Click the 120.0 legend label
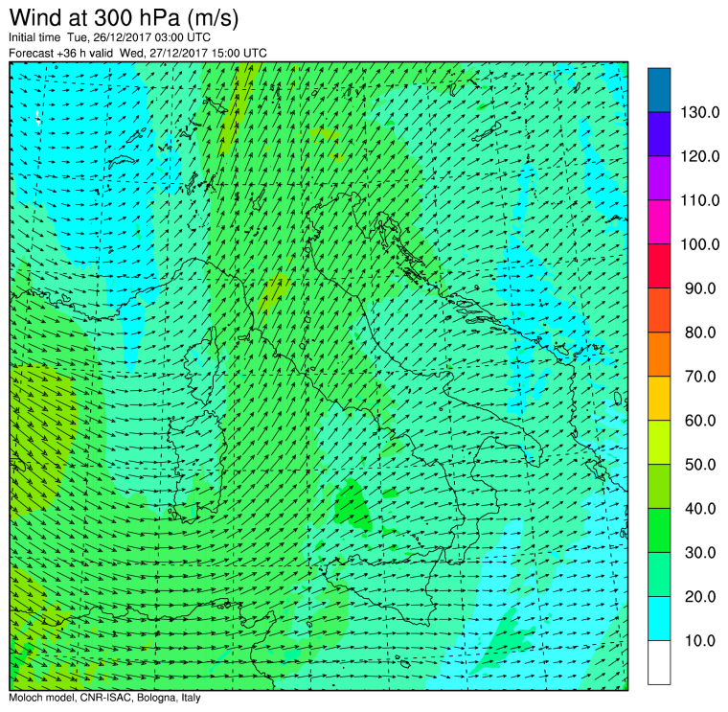 click(699, 156)
